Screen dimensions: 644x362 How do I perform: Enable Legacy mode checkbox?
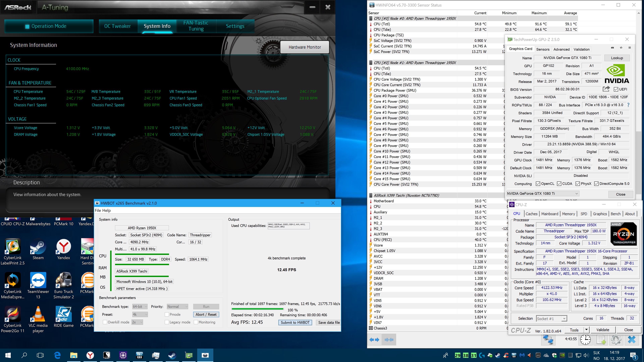pos(167,322)
